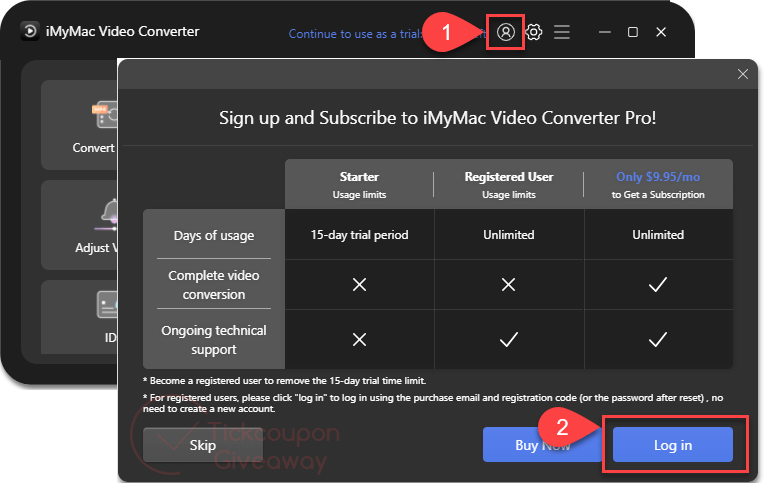Select the 'Registered User' column header

click(x=509, y=184)
